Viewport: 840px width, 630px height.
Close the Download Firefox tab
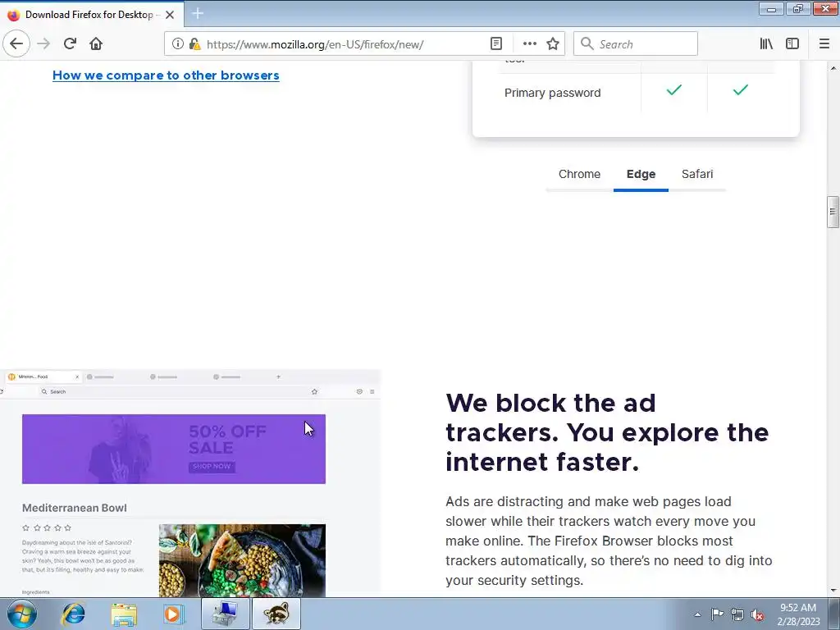point(170,15)
